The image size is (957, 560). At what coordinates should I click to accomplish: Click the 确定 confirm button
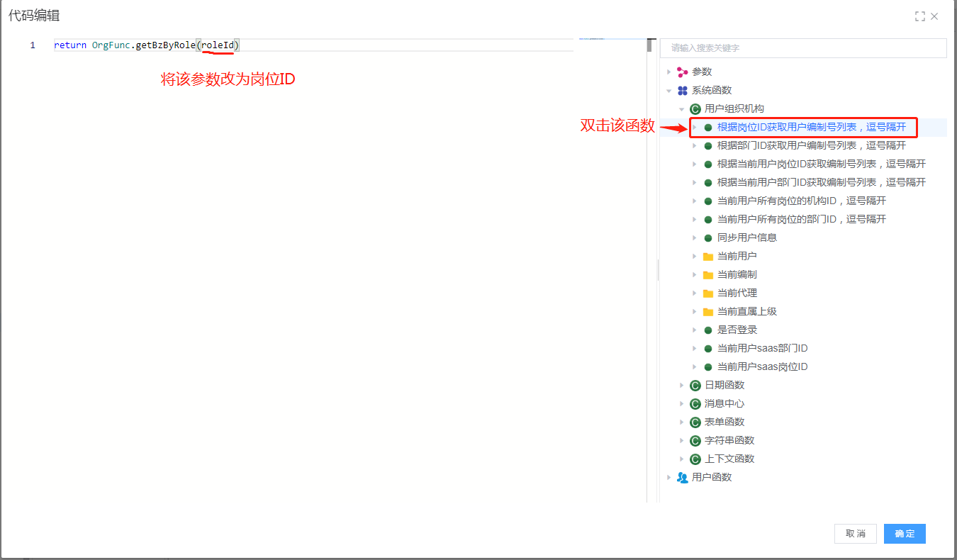pyautogui.click(x=904, y=534)
